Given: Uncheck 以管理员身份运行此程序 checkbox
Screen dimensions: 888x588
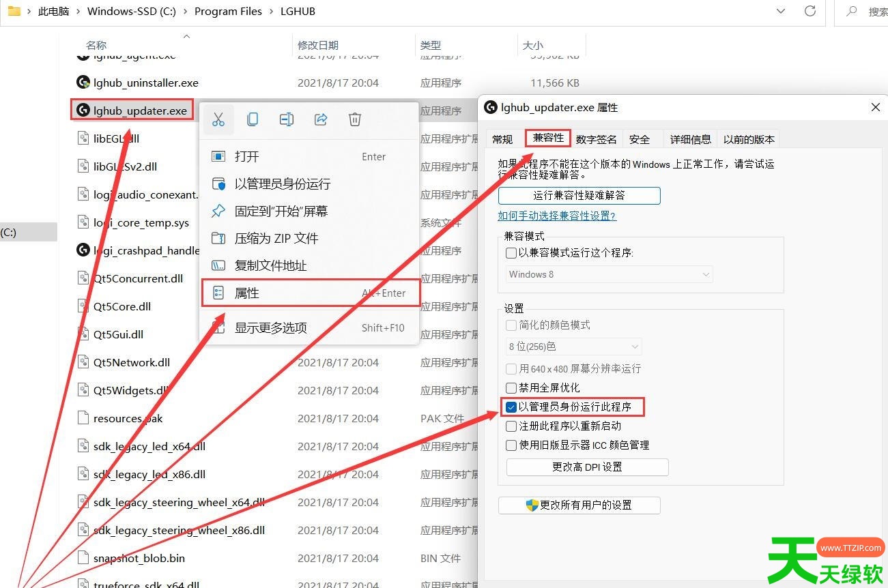Looking at the screenshot, I should click(511, 407).
